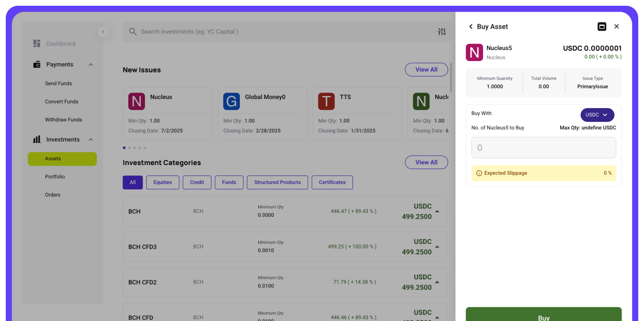This screenshot has width=644, height=321.
Task: Filter by Funds category
Action: [x=229, y=182]
